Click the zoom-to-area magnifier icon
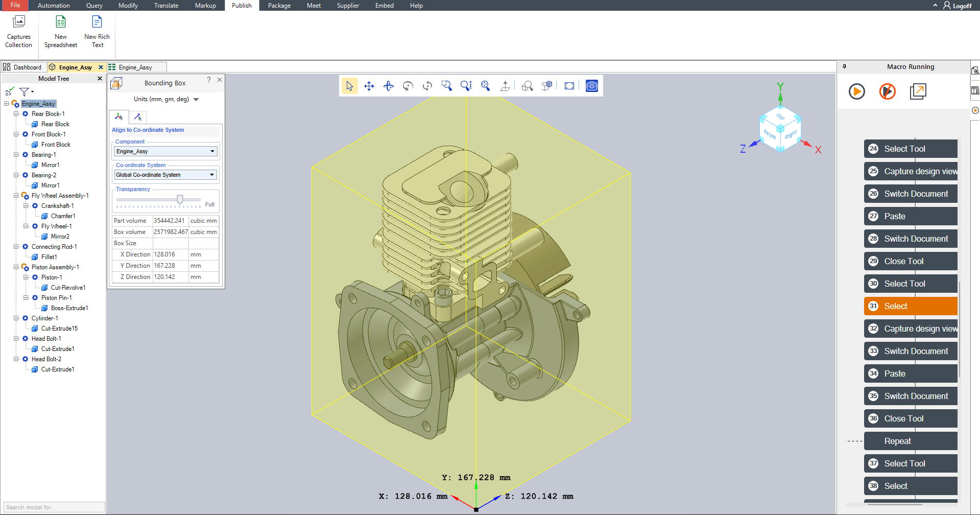The image size is (980, 515). 447,86
